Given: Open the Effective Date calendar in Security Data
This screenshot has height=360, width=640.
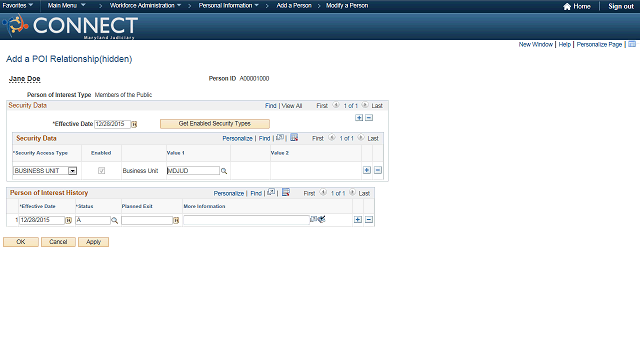Looking at the screenshot, I should click(x=134, y=124).
